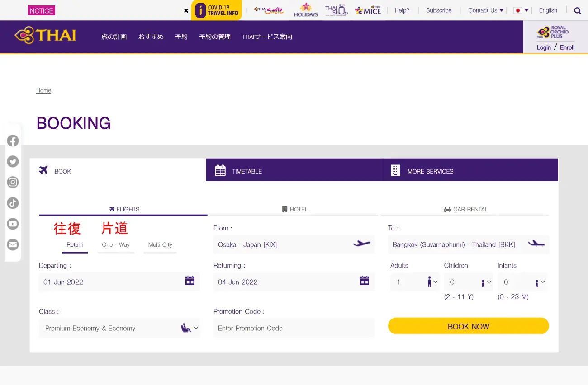
Task: Open the 予約の管理 menu
Action: (215, 37)
